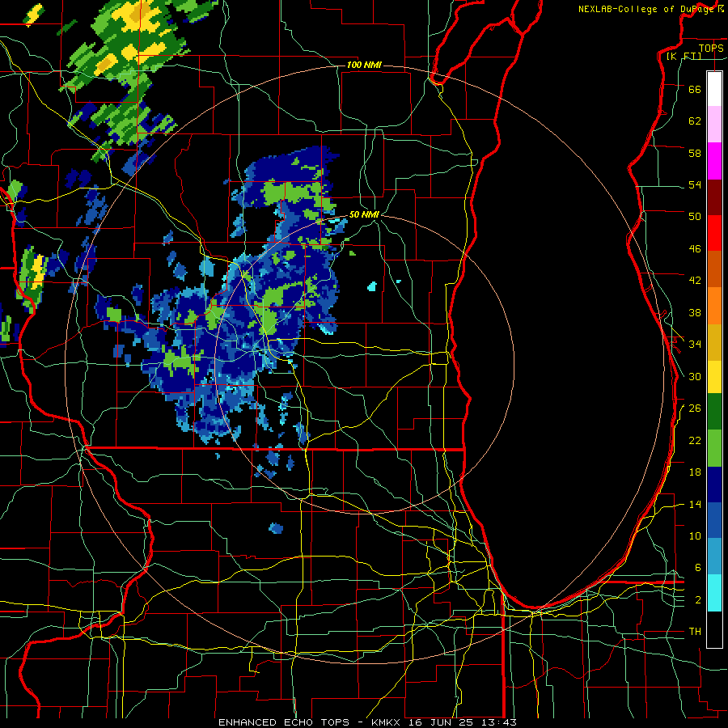This screenshot has width=728, height=728.
Task: Select the dark red maroon scale swatch
Action: pos(714,197)
